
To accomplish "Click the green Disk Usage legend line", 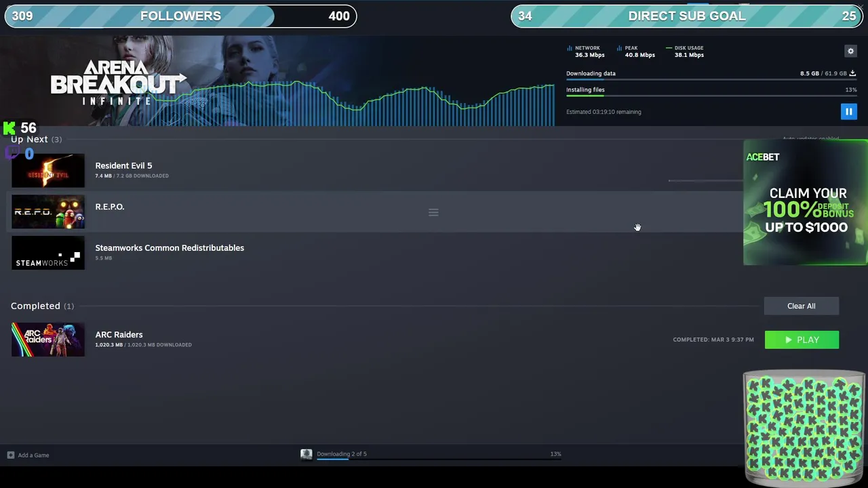I will (x=669, y=48).
